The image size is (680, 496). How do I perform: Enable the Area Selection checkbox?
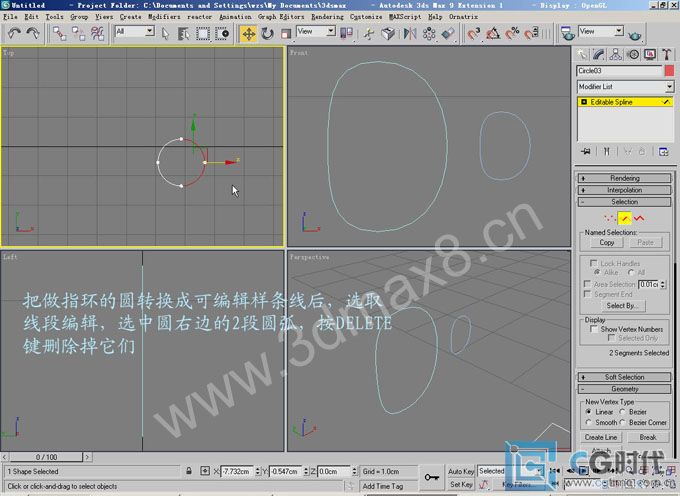[x=587, y=284]
